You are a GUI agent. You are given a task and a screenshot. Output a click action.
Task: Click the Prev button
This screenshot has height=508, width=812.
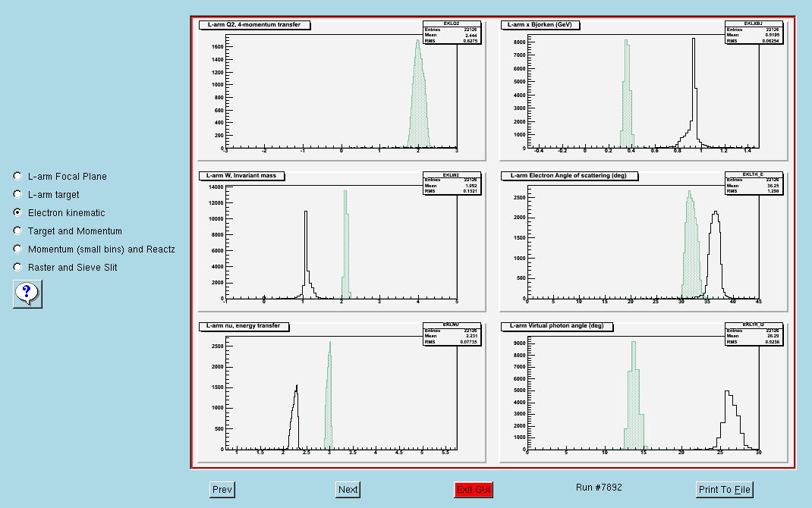pos(222,489)
